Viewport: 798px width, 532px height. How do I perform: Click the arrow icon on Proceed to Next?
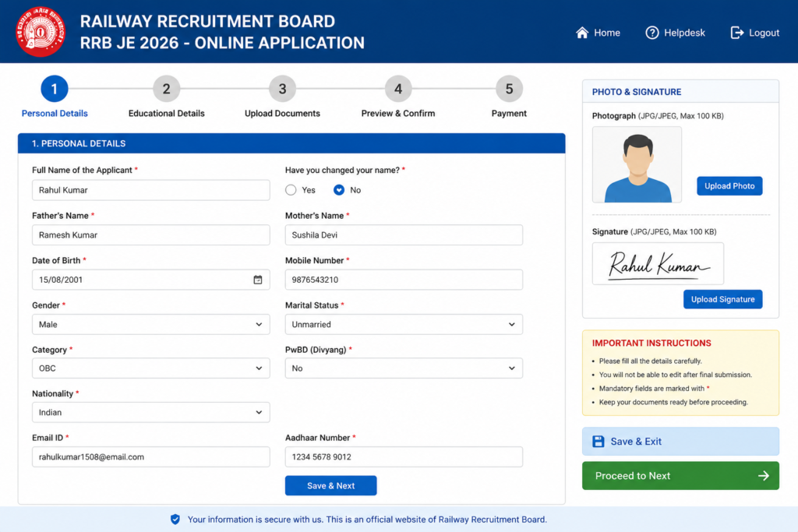click(764, 476)
